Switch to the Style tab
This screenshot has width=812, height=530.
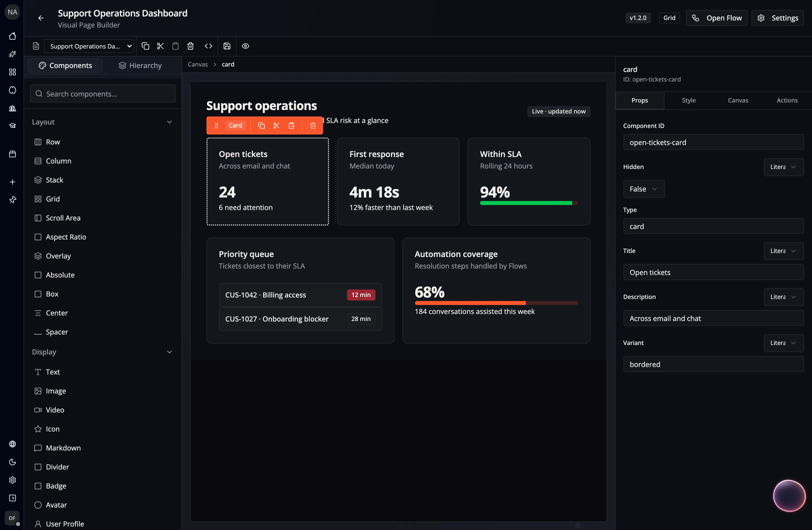[688, 100]
